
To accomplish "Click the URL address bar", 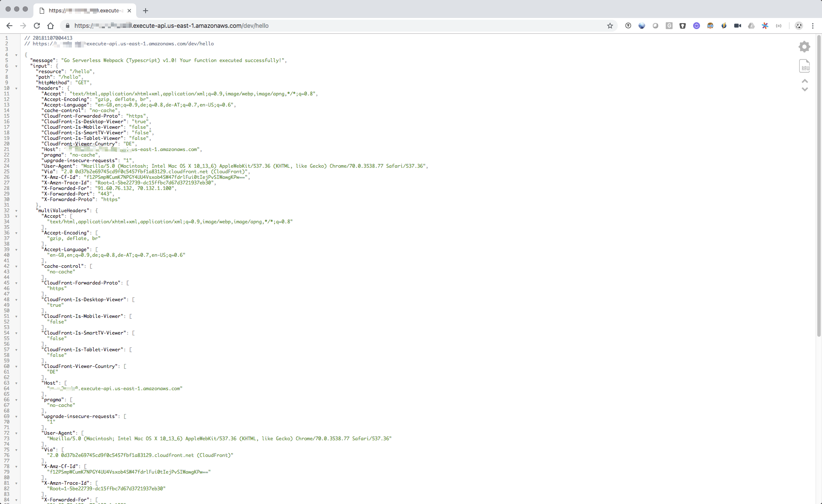I will [x=342, y=26].
